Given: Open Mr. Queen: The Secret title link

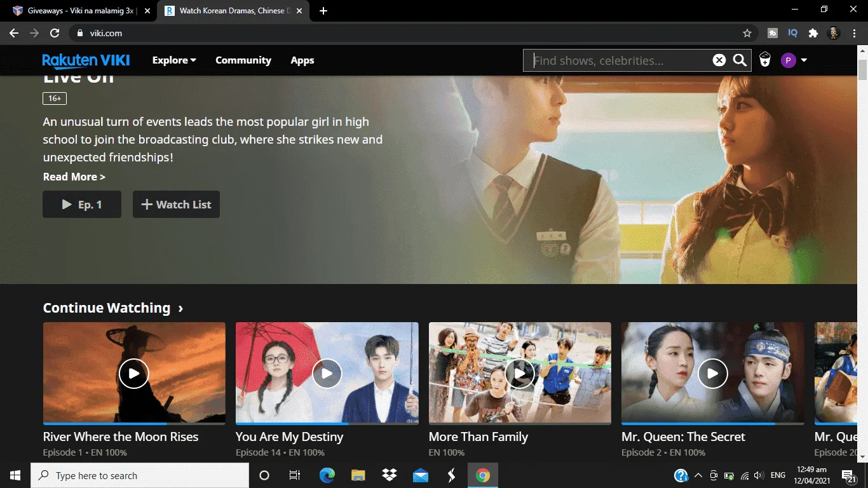Looking at the screenshot, I should point(683,437).
